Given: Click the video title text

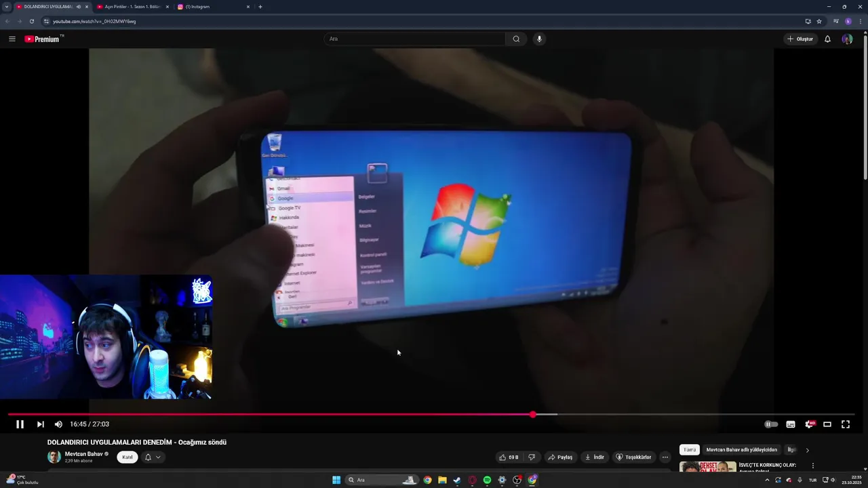Looking at the screenshot, I should [x=137, y=442].
